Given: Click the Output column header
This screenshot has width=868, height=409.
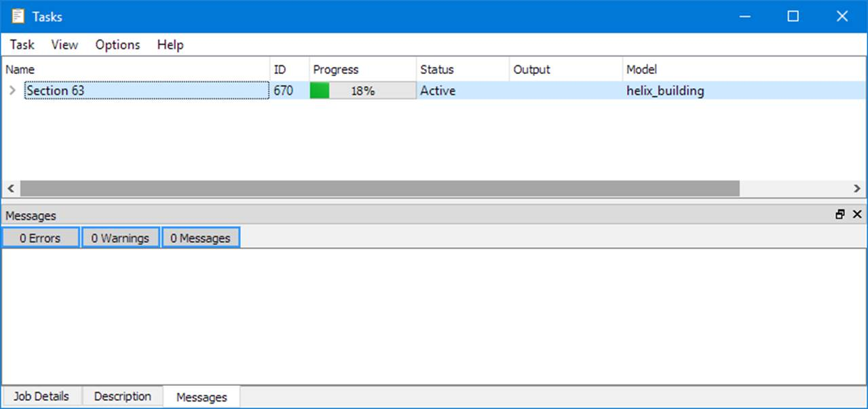Looking at the screenshot, I should 566,69.
